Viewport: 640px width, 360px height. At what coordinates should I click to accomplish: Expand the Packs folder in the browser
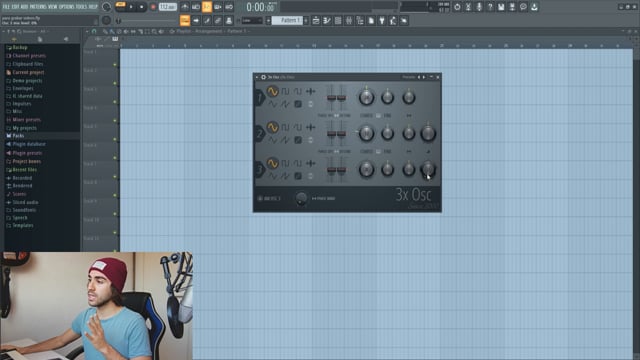(x=18, y=136)
